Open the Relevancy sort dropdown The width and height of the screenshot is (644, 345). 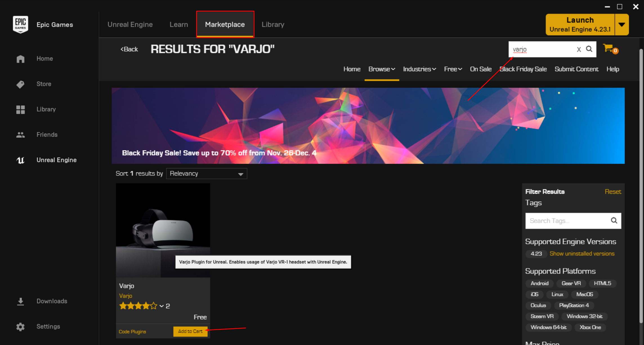pos(207,173)
